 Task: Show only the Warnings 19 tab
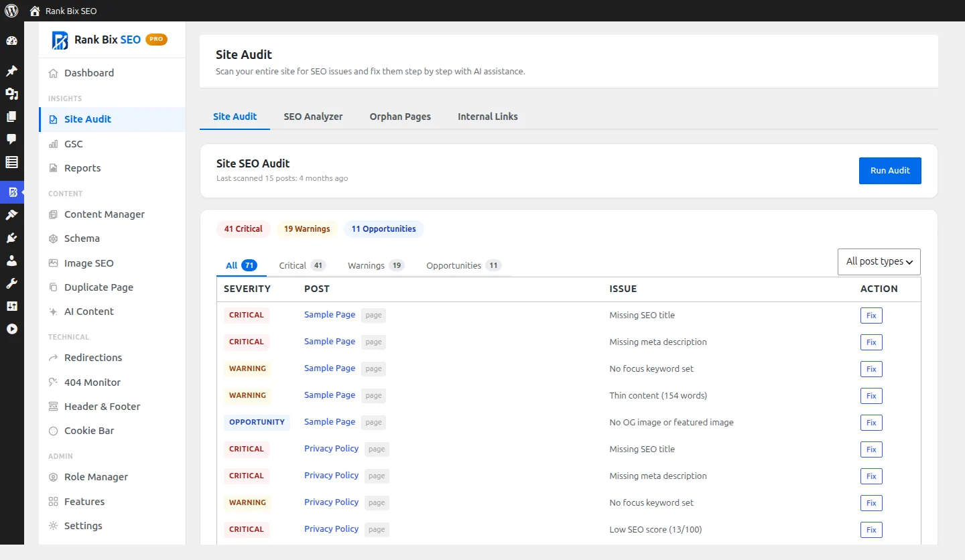376,265
